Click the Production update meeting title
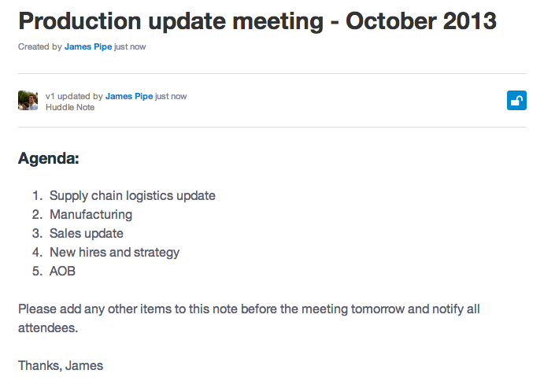The height and width of the screenshot is (392, 544). coord(257,21)
